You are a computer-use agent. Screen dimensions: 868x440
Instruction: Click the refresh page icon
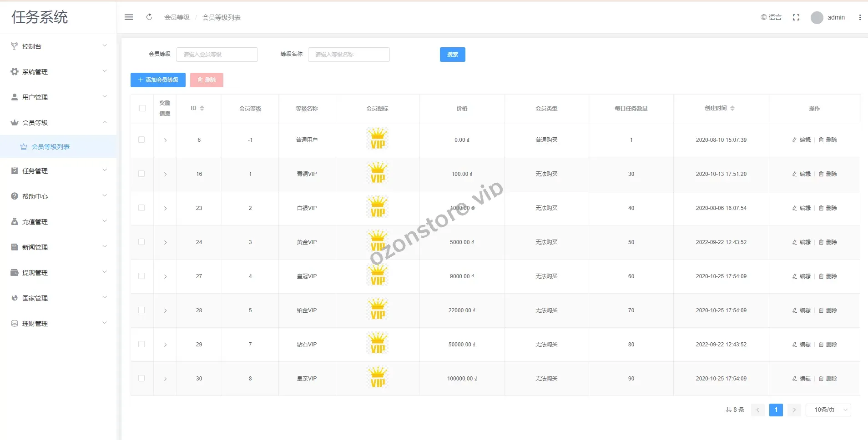coord(149,17)
